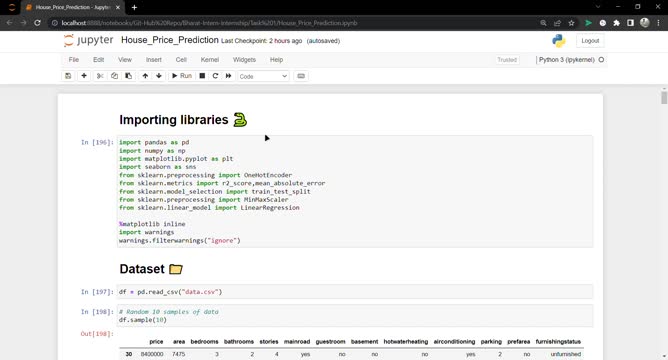Share this page icon in address bar

[x=557, y=23]
